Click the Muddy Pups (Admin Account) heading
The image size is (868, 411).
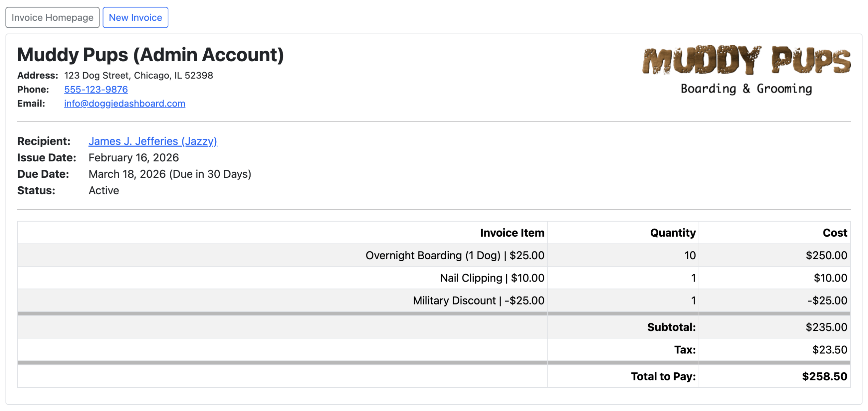150,55
